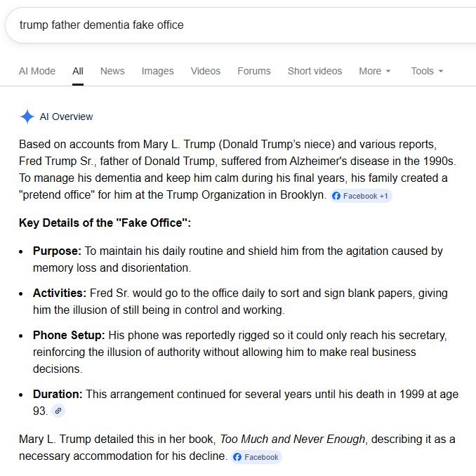Click the "Purpose:" bullet label
Screen dimensions: 476x476
coord(57,251)
